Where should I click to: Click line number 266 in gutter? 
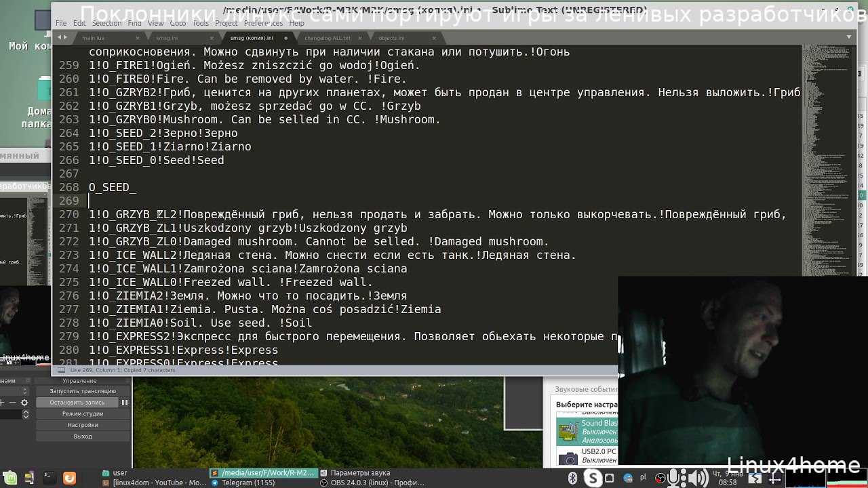tap(68, 161)
